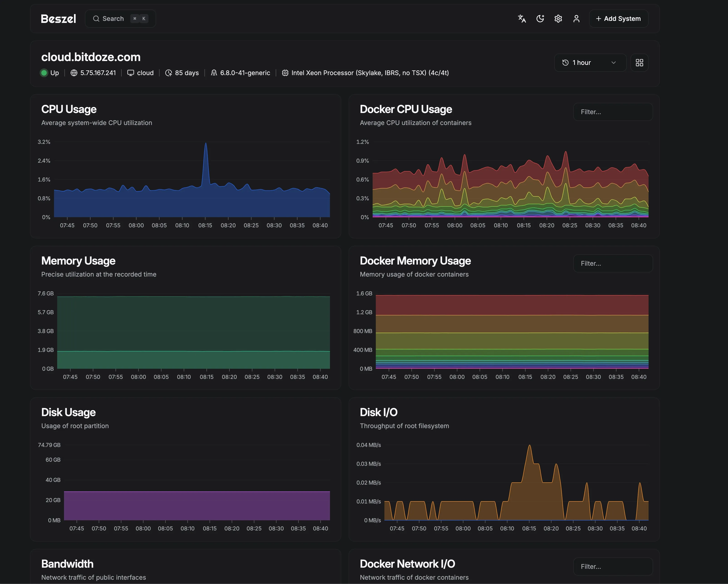Screen dimensions: 728x584
Task: Click the CPU chip icon beside Intel Xeon
Action: (285, 73)
